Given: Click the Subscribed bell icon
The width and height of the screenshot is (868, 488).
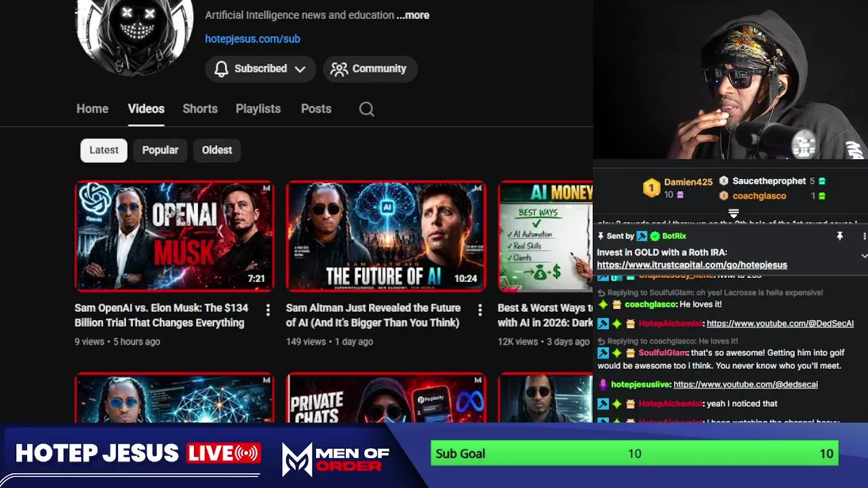Looking at the screenshot, I should (221, 68).
